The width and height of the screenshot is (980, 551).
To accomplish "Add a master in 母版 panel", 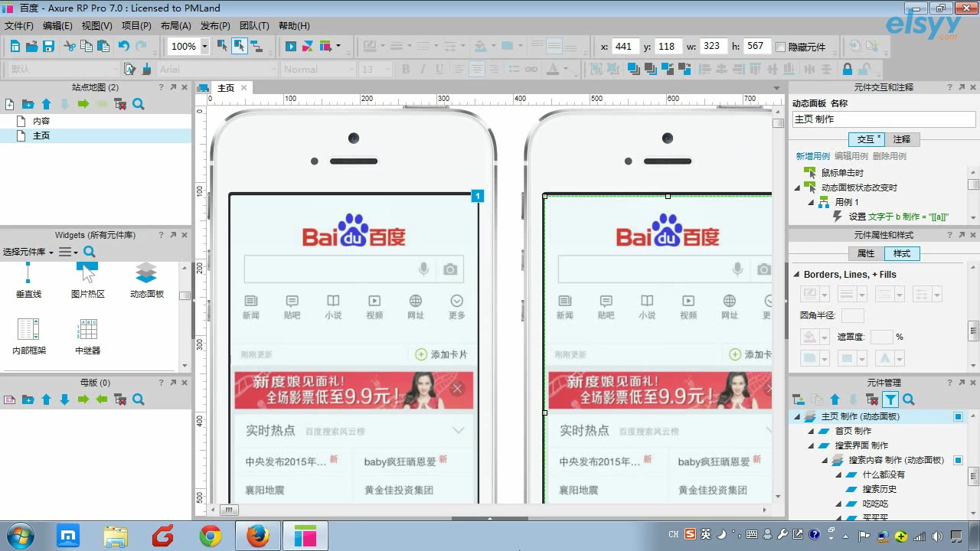I will pyautogui.click(x=9, y=399).
